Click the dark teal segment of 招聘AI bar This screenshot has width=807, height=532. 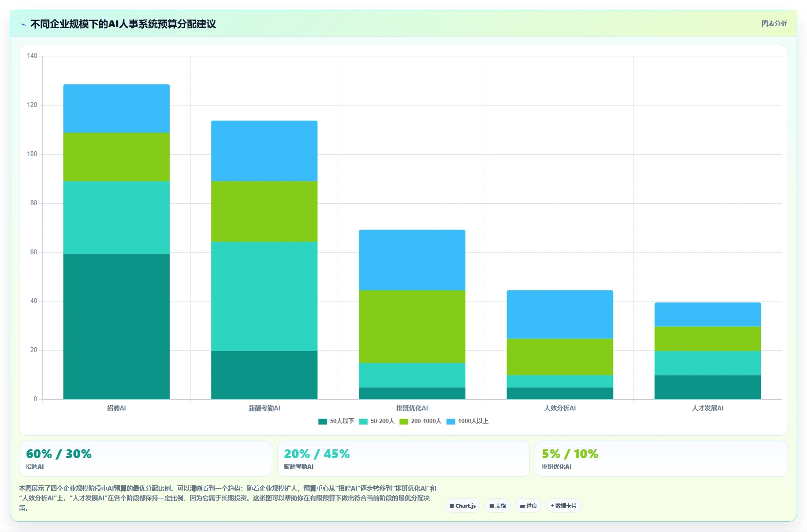pos(117,326)
